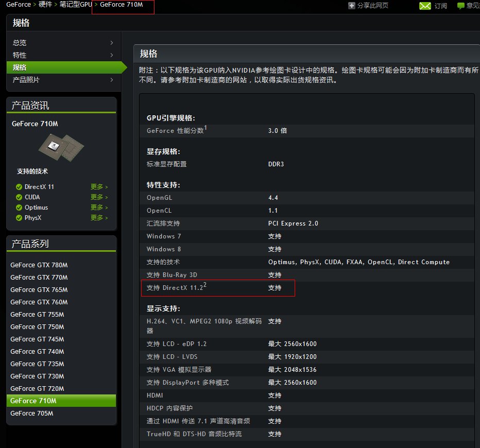Click the 支持 DirectX 11.2 row label
This screenshot has height=448, width=480.
point(176,287)
